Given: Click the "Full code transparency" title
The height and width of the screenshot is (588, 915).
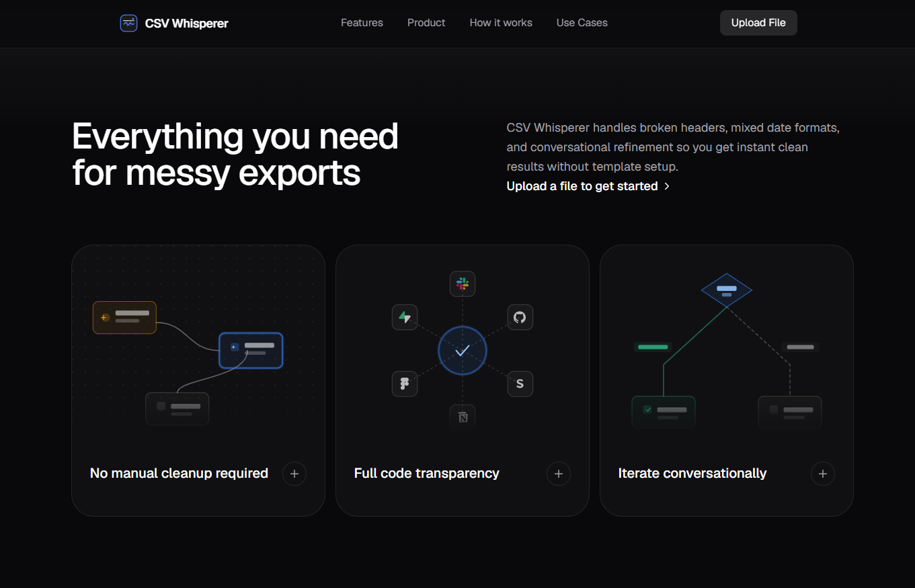Looking at the screenshot, I should click(427, 474).
